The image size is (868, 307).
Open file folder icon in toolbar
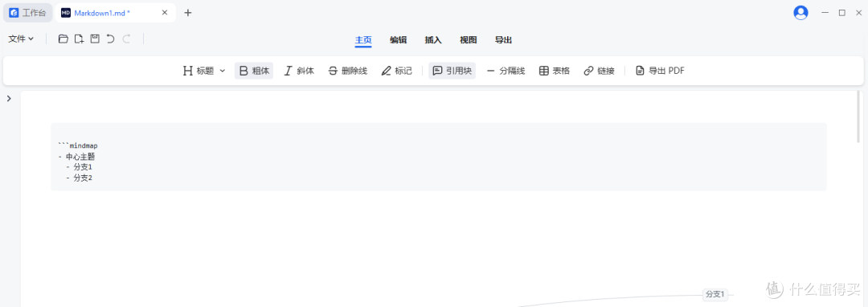click(x=63, y=39)
